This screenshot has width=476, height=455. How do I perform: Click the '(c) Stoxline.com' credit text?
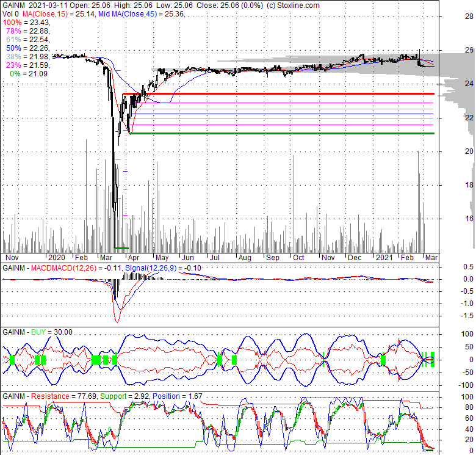[293, 5]
